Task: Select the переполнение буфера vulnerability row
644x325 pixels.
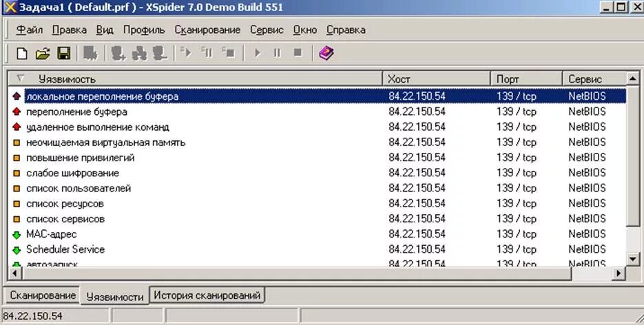Action: click(318, 112)
